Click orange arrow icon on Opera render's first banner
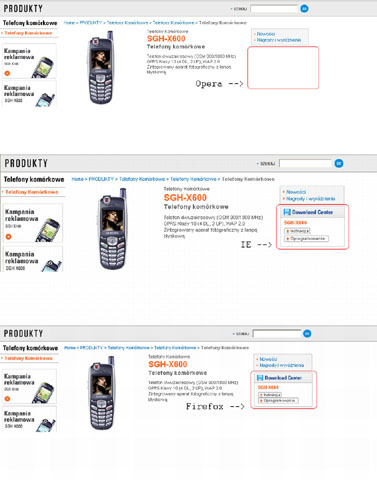This screenshot has height=480, width=377. [x=7, y=73]
